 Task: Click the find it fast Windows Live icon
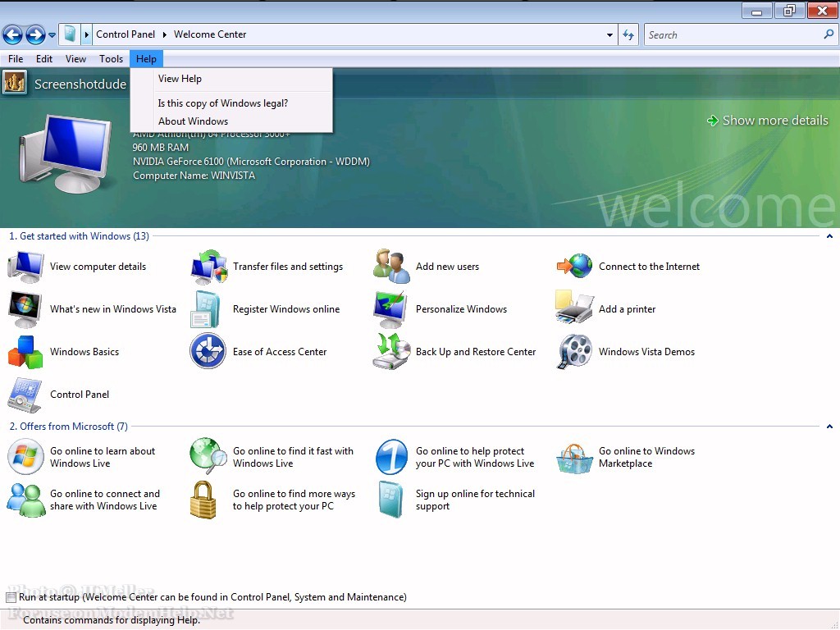point(208,456)
